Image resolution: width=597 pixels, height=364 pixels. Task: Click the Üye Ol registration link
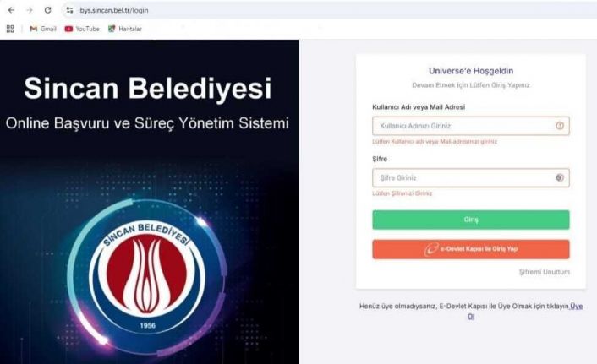[x=527, y=311]
